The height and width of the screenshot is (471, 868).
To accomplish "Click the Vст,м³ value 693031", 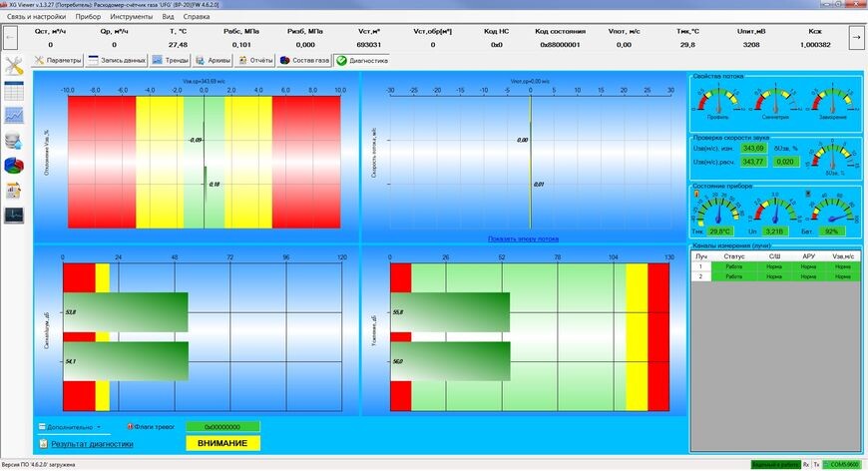I will coord(369,45).
